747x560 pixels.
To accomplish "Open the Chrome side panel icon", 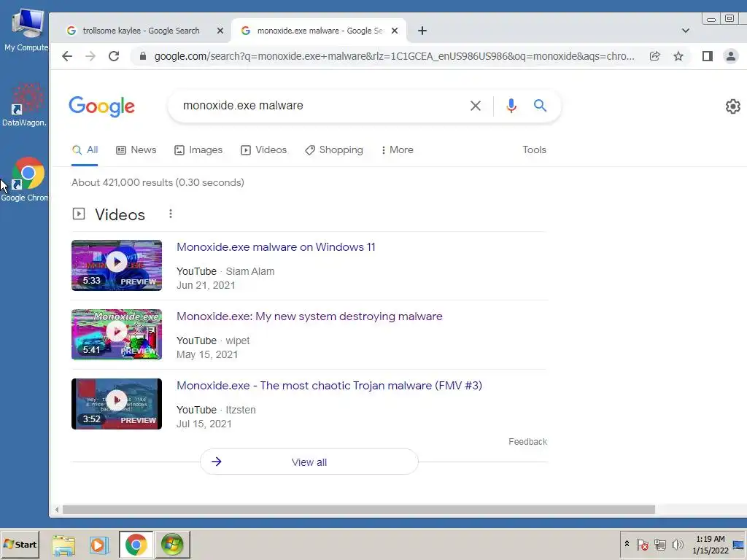I will pos(708,56).
